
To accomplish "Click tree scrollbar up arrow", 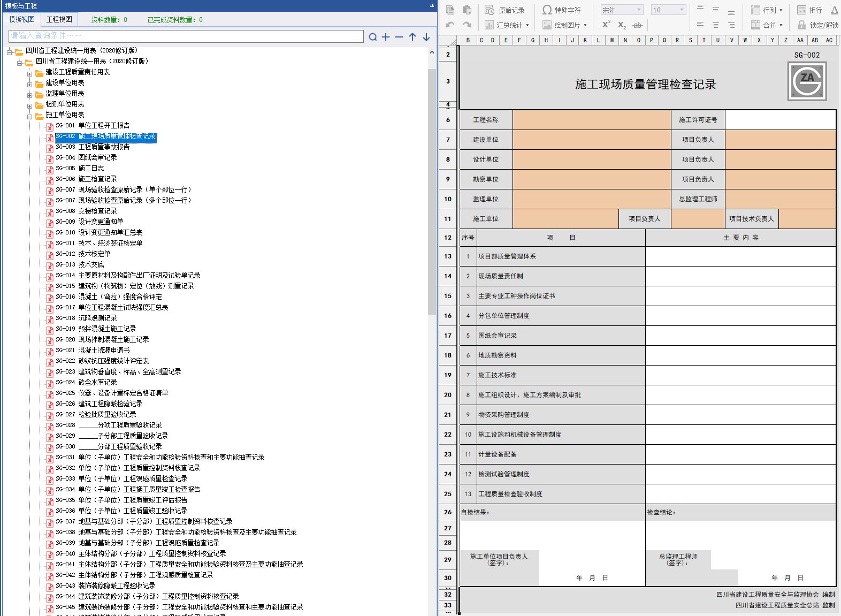I will click(432, 52).
